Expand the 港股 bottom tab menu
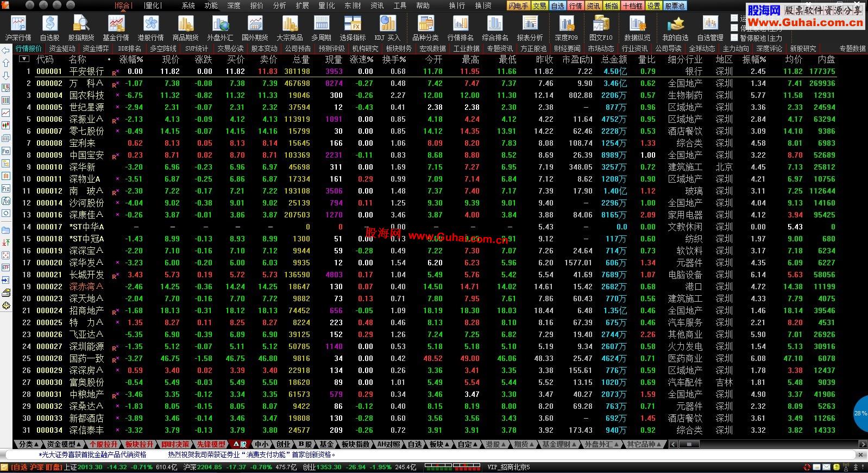The height and width of the screenshot is (473, 868). coord(496,444)
